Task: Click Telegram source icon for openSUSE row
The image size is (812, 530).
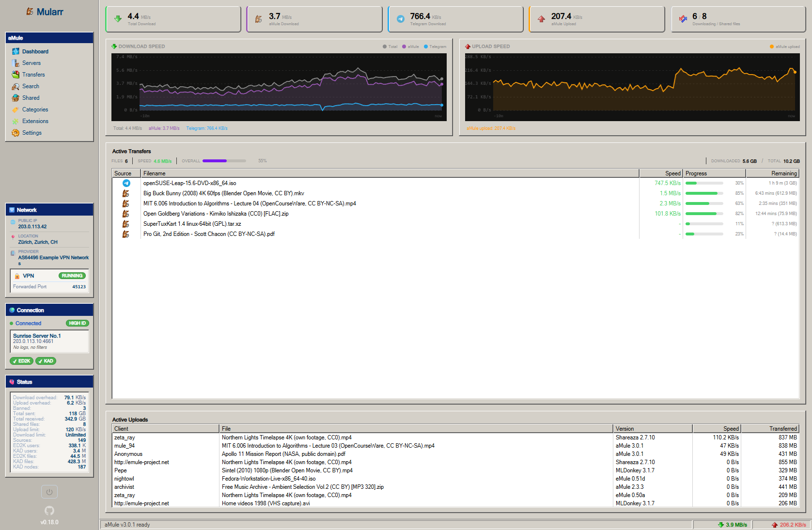Action: [x=126, y=183]
